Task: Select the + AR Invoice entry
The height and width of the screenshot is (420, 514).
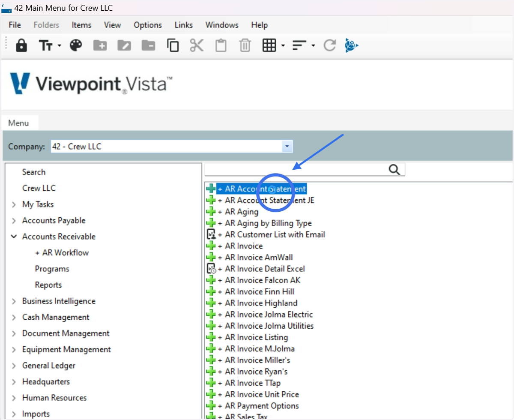Action: [x=240, y=246]
